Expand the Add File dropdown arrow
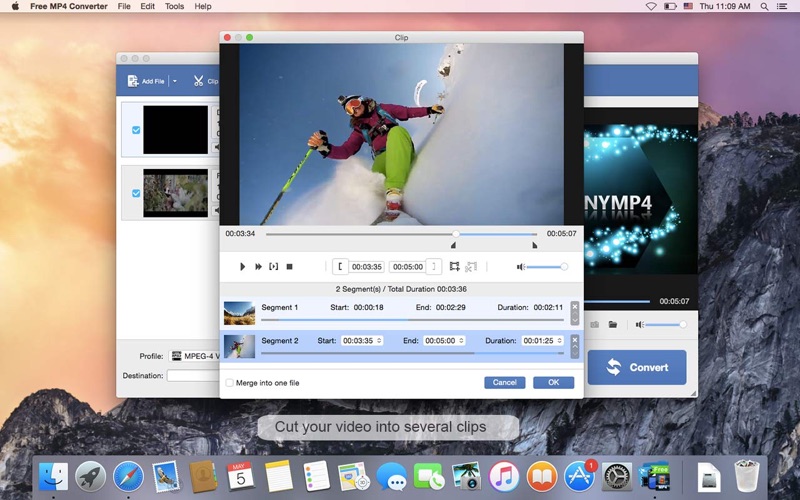Screen dimensions: 800x500 [174, 81]
